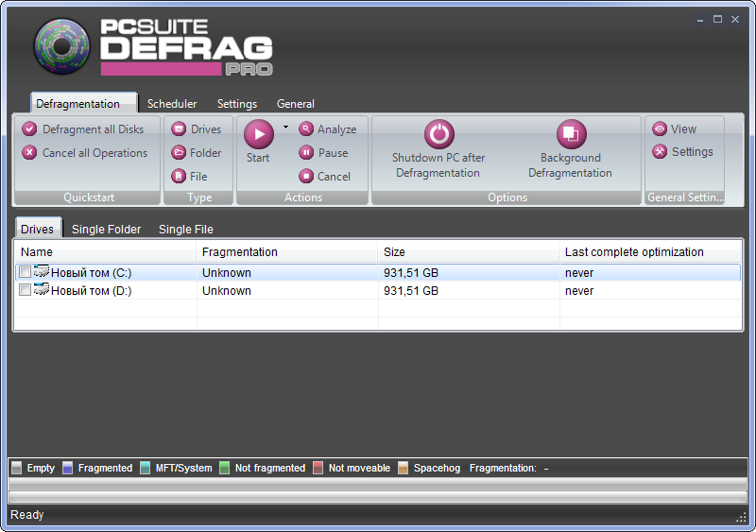756x532 pixels.
Task: Click the Cancel stop icon in Actions
Action: pos(306,176)
